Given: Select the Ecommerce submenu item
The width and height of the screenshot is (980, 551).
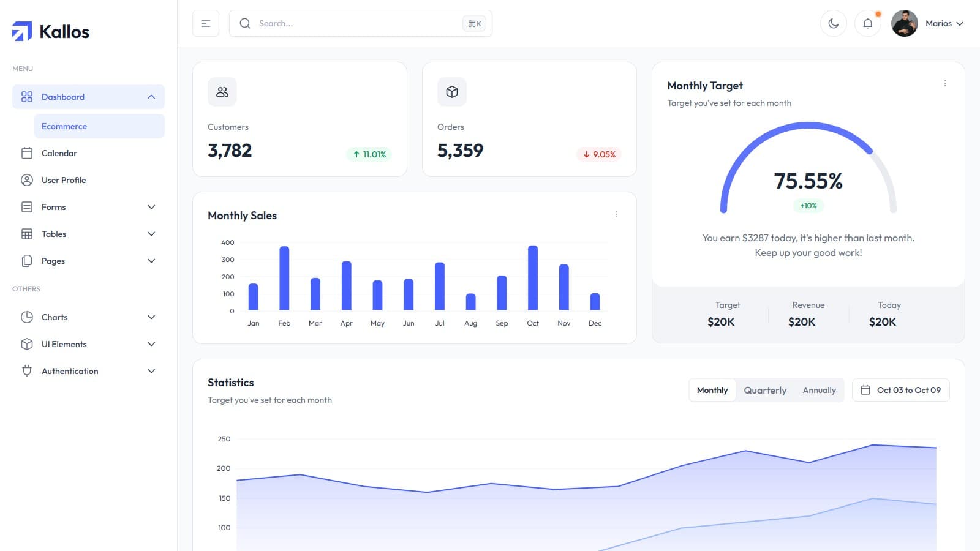Looking at the screenshot, I should click(x=99, y=126).
